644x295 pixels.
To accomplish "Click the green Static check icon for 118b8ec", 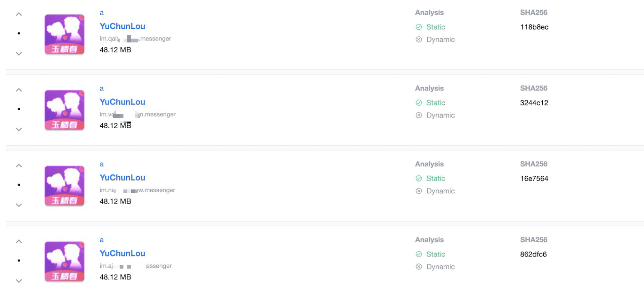I will (419, 27).
